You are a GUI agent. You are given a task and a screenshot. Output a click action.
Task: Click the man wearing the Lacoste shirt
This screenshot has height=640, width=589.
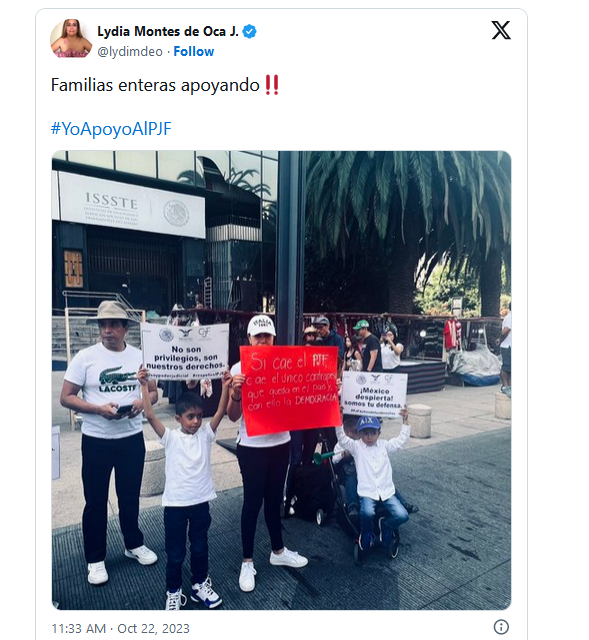point(109,441)
